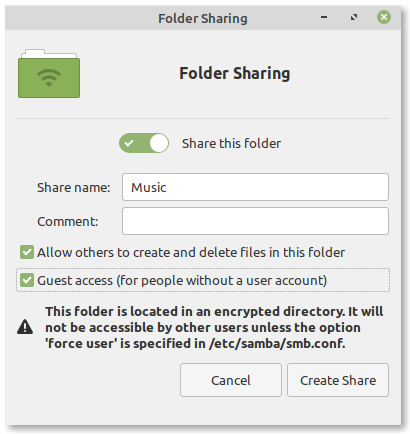Screen dimensions: 410x434
Task: Turn off the Share this folder switch
Action: point(144,143)
